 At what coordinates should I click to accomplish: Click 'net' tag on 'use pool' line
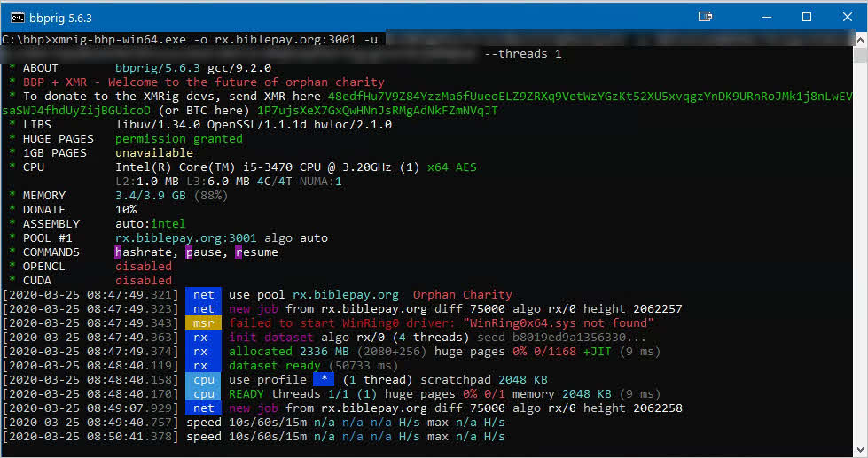coord(203,295)
